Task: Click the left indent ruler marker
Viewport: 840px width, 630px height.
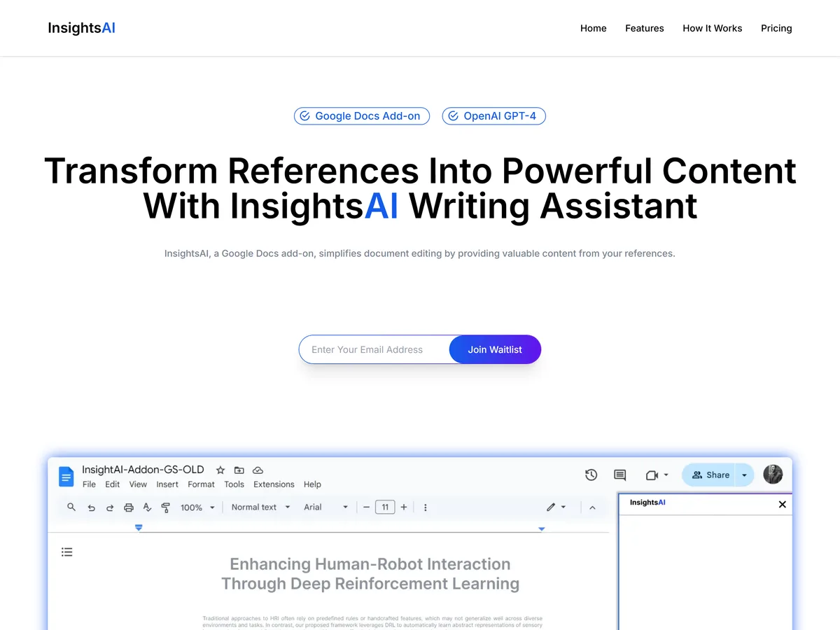Action: pyautogui.click(x=139, y=528)
